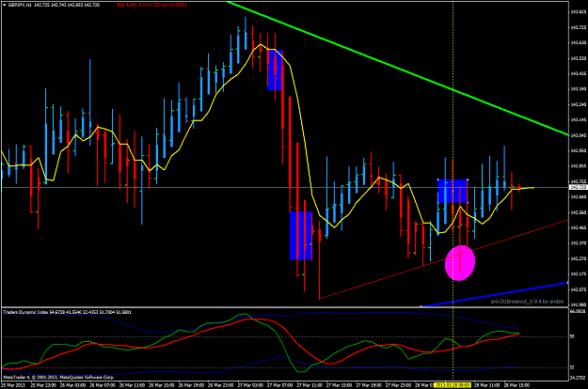Click the MetaTrader 4 MetaQuotes copyright text
Viewport: 588px width, 389px height.
pos(58,377)
